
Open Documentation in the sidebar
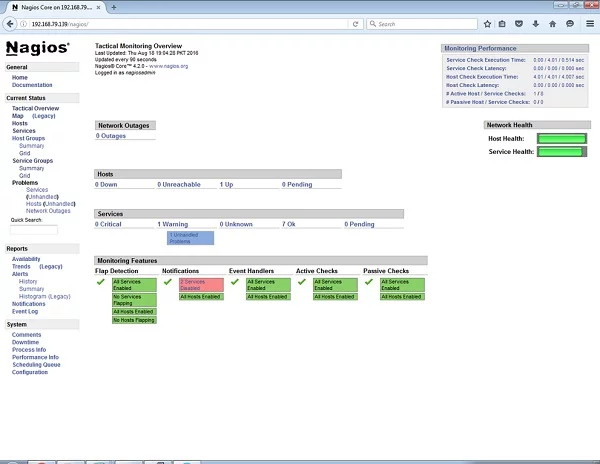click(x=32, y=85)
